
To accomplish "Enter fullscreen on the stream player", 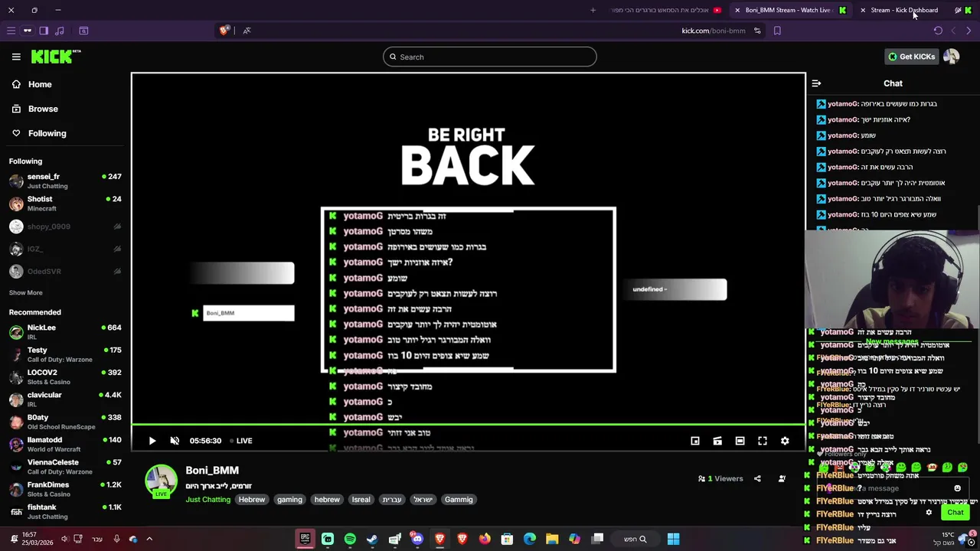I will [763, 441].
